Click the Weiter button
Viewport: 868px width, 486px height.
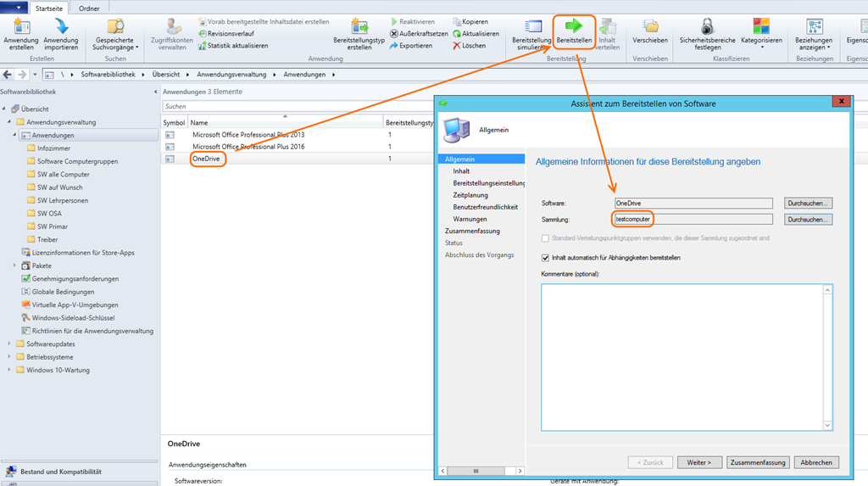[699, 462]
